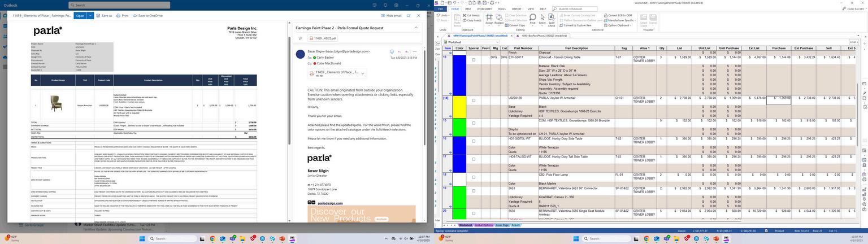Open the PDF attachment with the Open button
The width and height of the screenshot is (868, 244).
(x=80, y=16)
